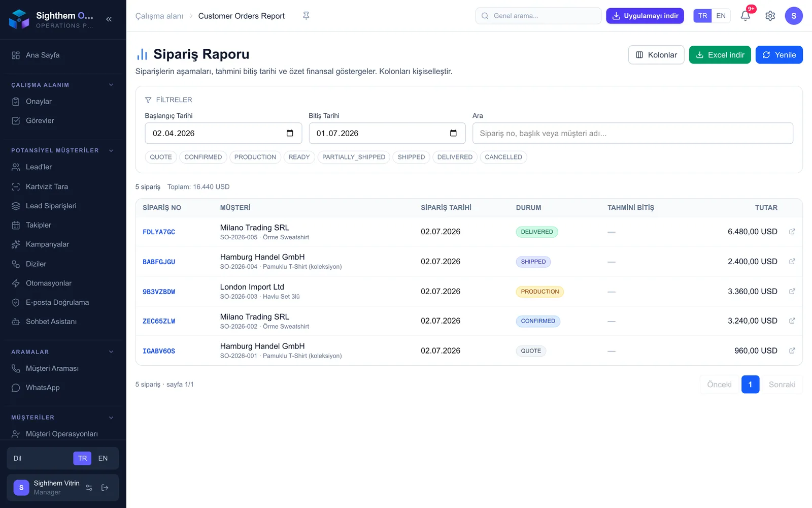
Task: Toggle the PRODUCTION status filter chip
Action: (255, 157)
